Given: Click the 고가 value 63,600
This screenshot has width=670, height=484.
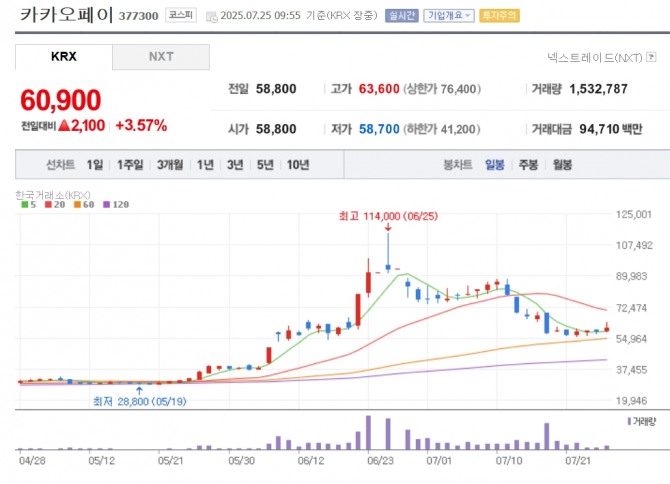Looking at the screenshot, I should [379, 89].
